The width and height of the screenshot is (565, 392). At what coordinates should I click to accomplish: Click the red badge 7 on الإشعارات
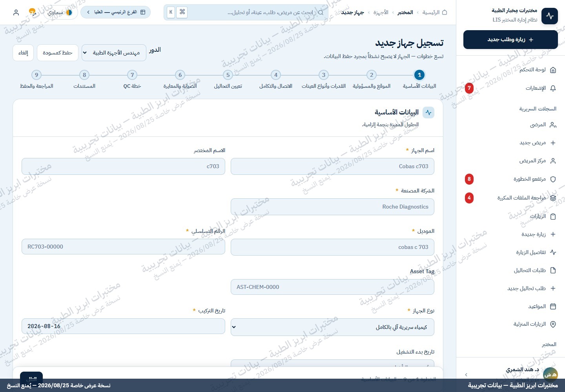tap(469, 88)
